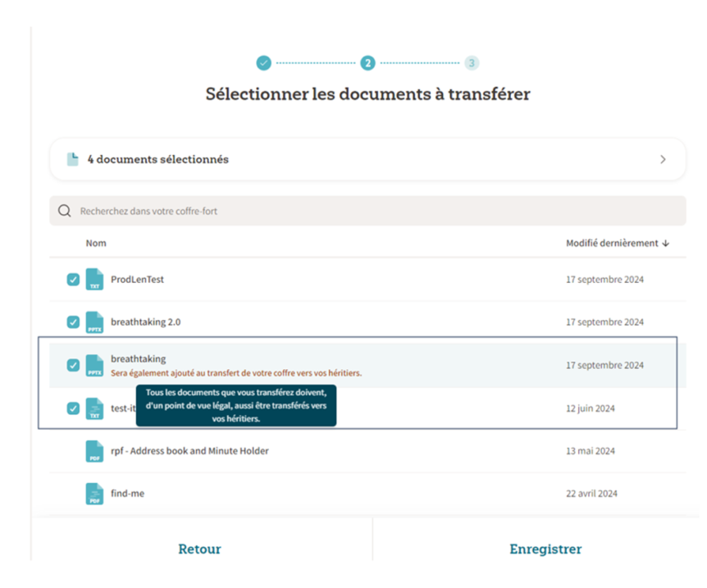
Task: Deselect the breathtaking document checkbox
Action: pyautogui.click(x=73, y=365)
